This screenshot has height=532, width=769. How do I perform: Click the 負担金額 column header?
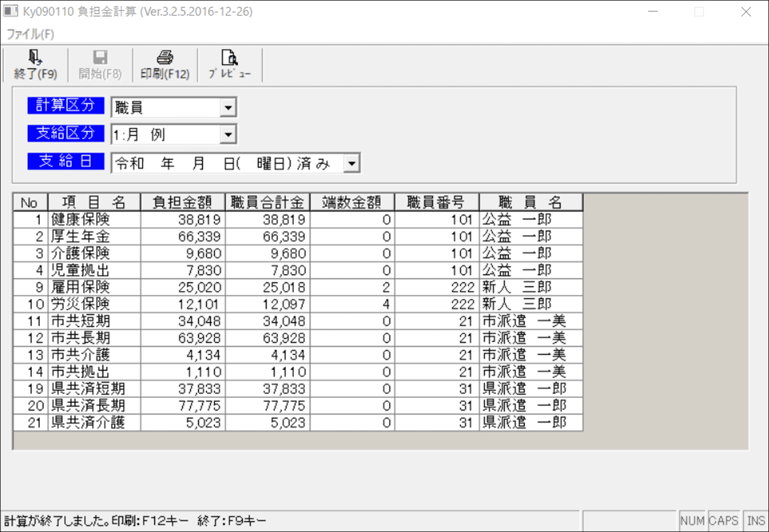(x=182, y=203)
